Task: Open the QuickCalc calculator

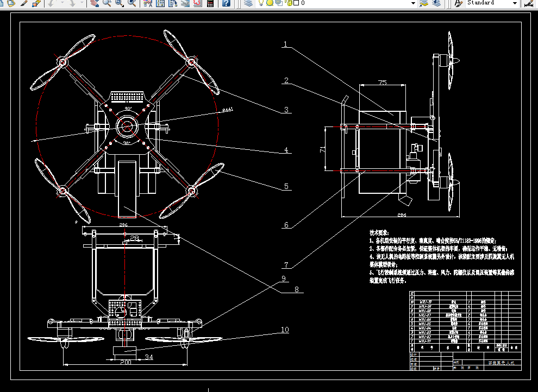Action: (210, 3)
